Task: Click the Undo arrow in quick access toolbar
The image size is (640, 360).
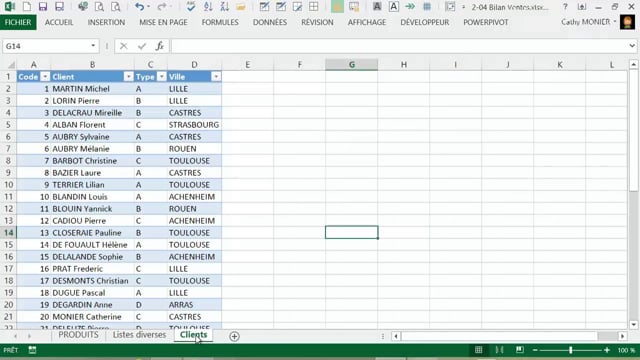Action: 140,7
